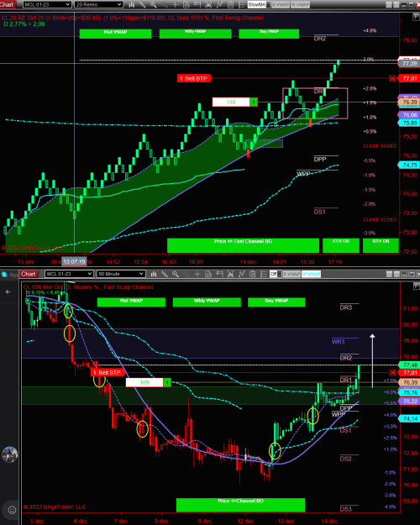Select the Chart tab of top window
This screenshot has width=420, height=525.
coord(7,4)
